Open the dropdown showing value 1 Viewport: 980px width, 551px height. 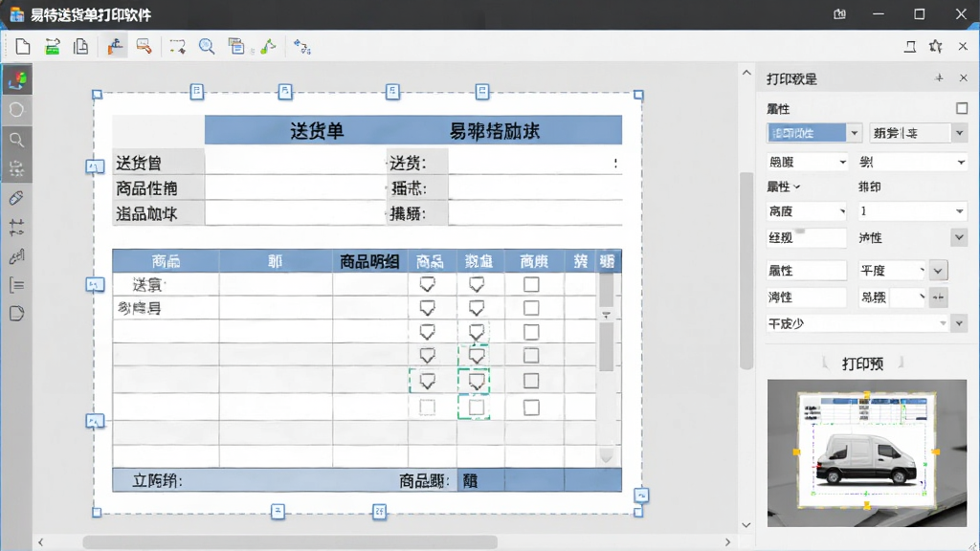coord(911,211)
